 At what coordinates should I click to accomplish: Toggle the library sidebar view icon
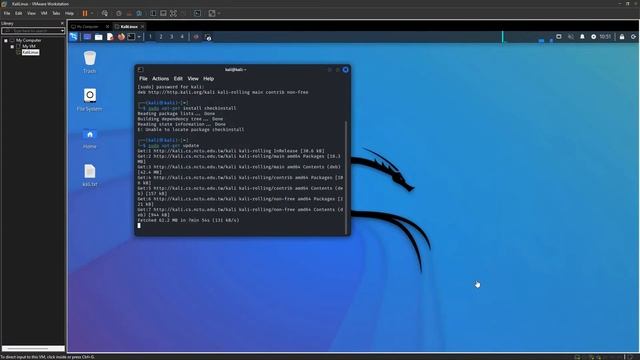(153, 13)
